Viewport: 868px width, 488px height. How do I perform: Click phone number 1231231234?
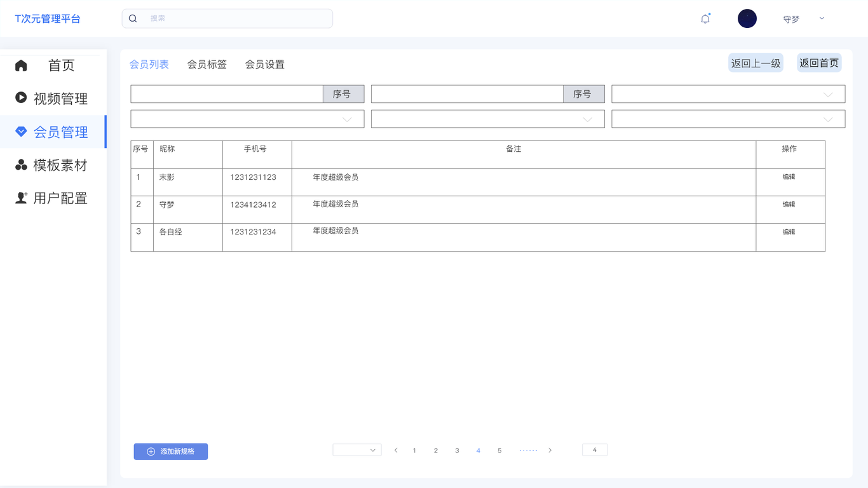254,232
